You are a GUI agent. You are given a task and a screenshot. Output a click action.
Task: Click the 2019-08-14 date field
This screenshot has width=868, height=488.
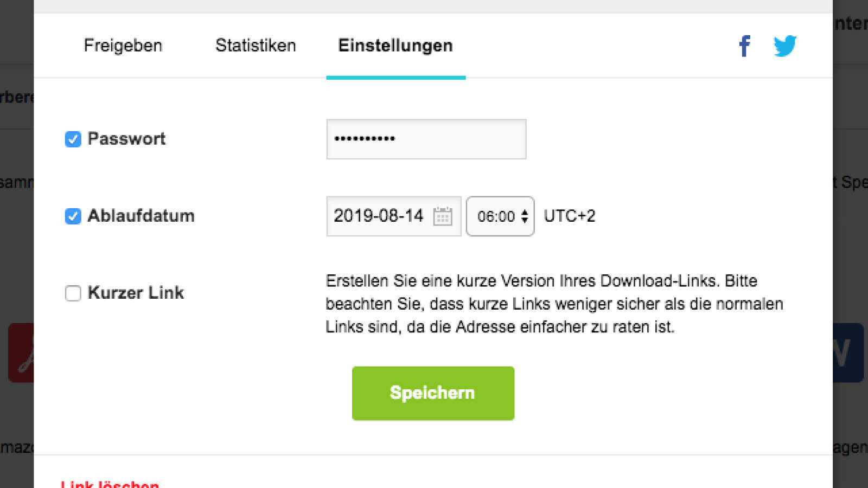point(380,216)
